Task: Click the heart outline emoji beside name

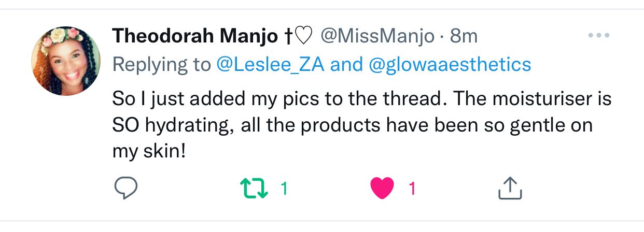Action: pos(304,36)
